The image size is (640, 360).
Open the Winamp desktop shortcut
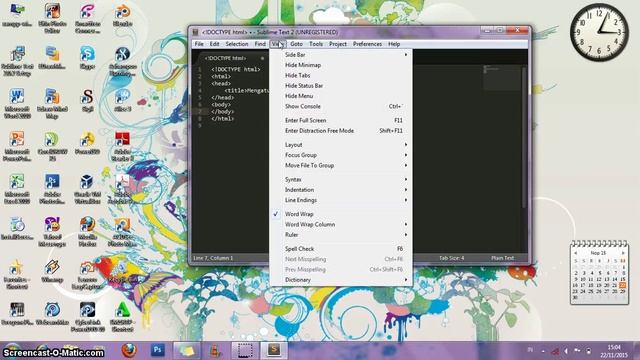(x=52, y=271)
